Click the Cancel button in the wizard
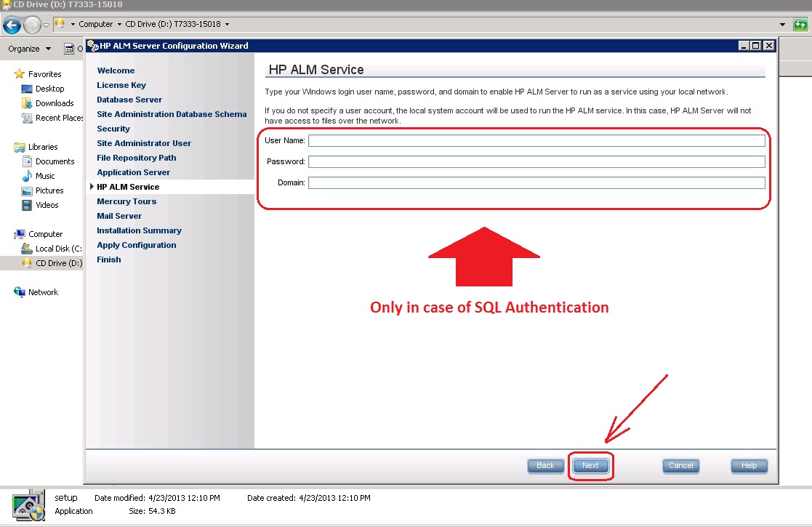Screen dimensions: 812x527 click(x=681, y=465)
